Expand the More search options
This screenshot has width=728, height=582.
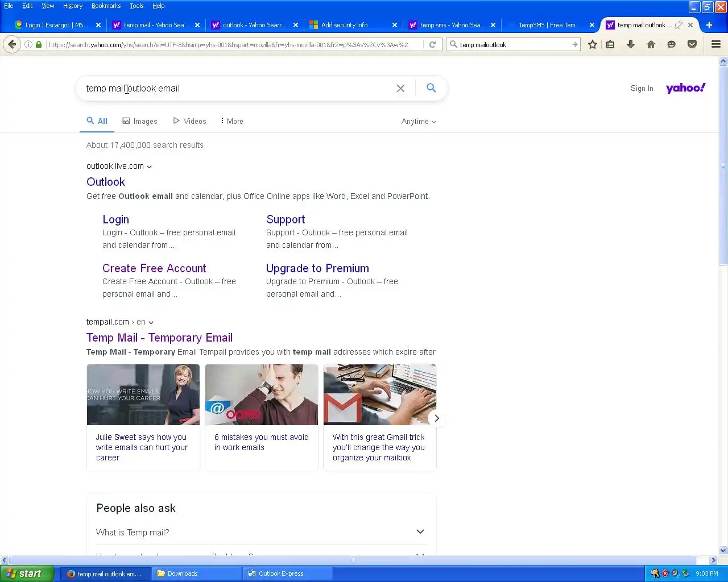tap(232, 121)
